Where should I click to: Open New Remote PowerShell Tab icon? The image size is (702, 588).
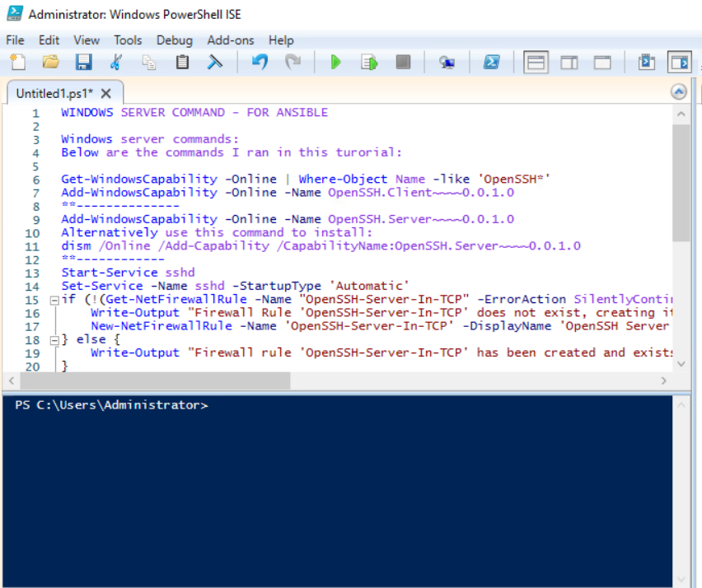pyautogui.click(x=447, y=62)
